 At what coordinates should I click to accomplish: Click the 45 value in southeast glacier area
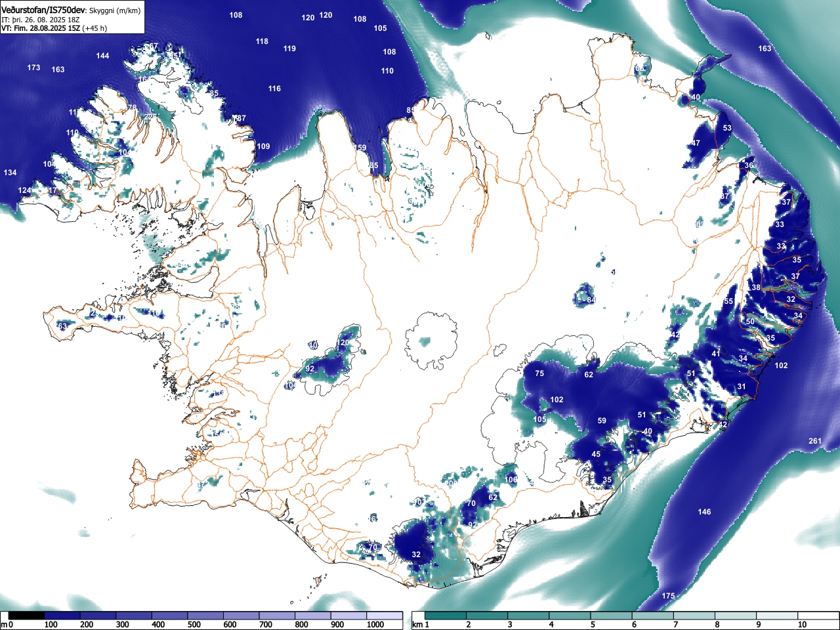[x=596, y=454]
